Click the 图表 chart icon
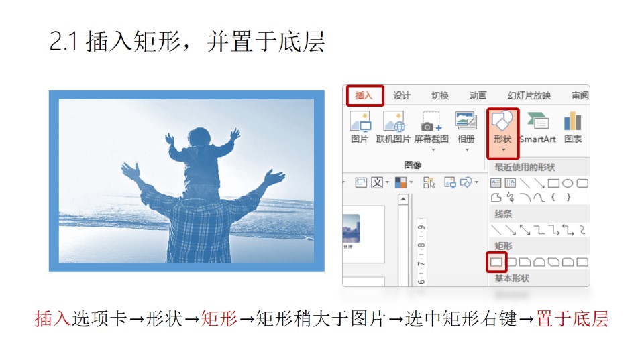Screen dimensions: 644x362 click(x=573, y=127)
